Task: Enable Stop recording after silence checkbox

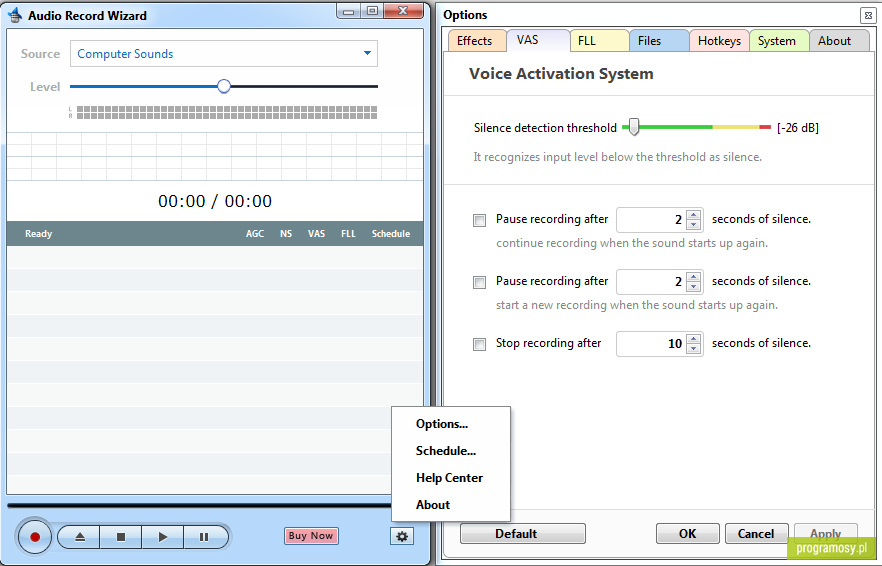Action: click(479, 344)
